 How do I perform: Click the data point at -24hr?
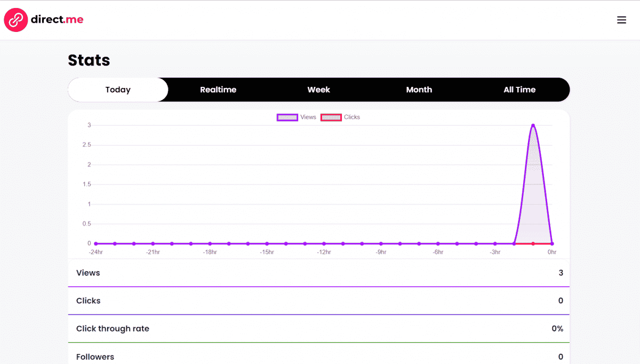[96, 242]
